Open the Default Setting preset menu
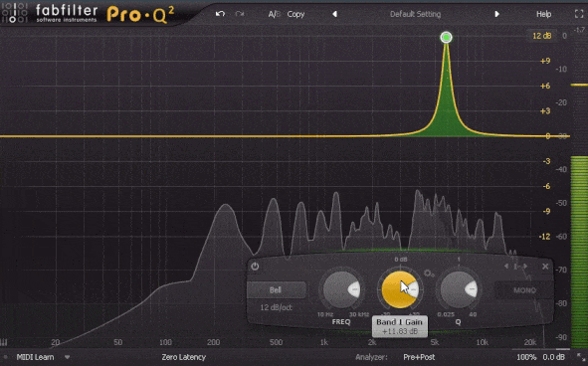Image resolution: width=588 pixels, height=366 pixels. (x=415, y=14)
